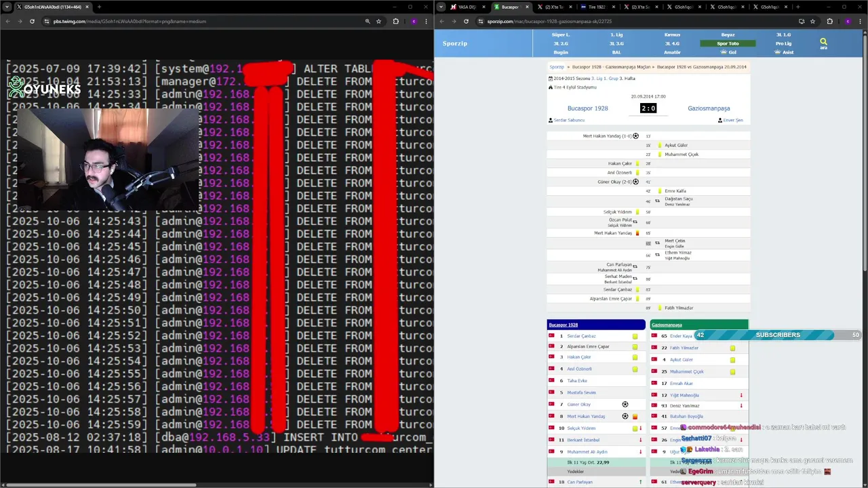Click the Bucaspor 1928 lineup header

click(x=563, y=325)
